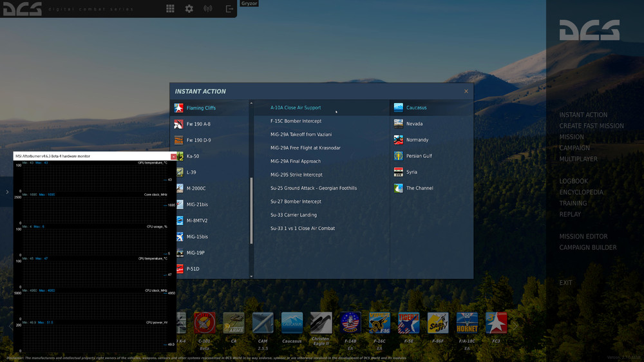Open ENCYCLOPEDIA from main menu
Image resolution: width=644 pixels, height=362 pixels.
coord(581,193)
